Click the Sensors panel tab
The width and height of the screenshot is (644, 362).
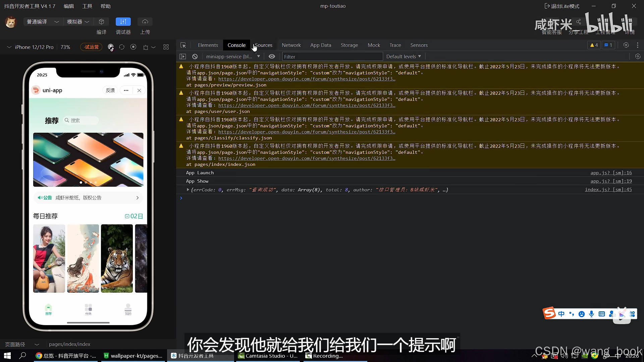pyautogui.click(x=419, y=45)
